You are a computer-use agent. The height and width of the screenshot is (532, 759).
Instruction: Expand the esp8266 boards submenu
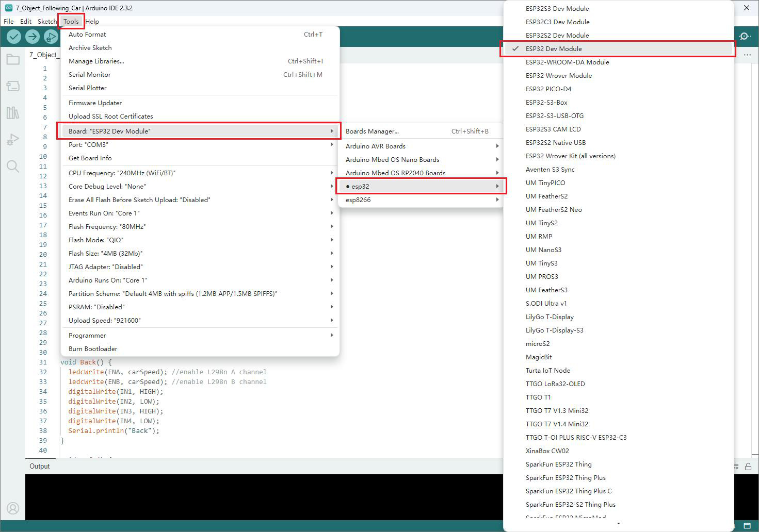pyautogui.click(x=421, y=199)
